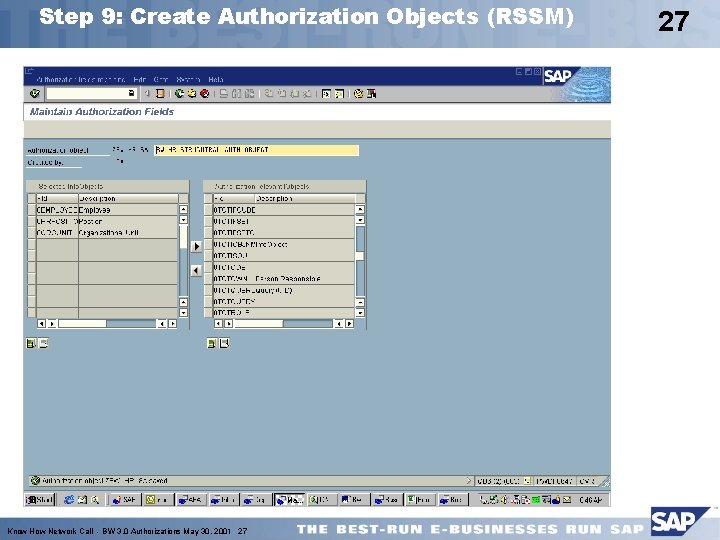Click the right table horizontal scrollbar thumb

(259, 324)
